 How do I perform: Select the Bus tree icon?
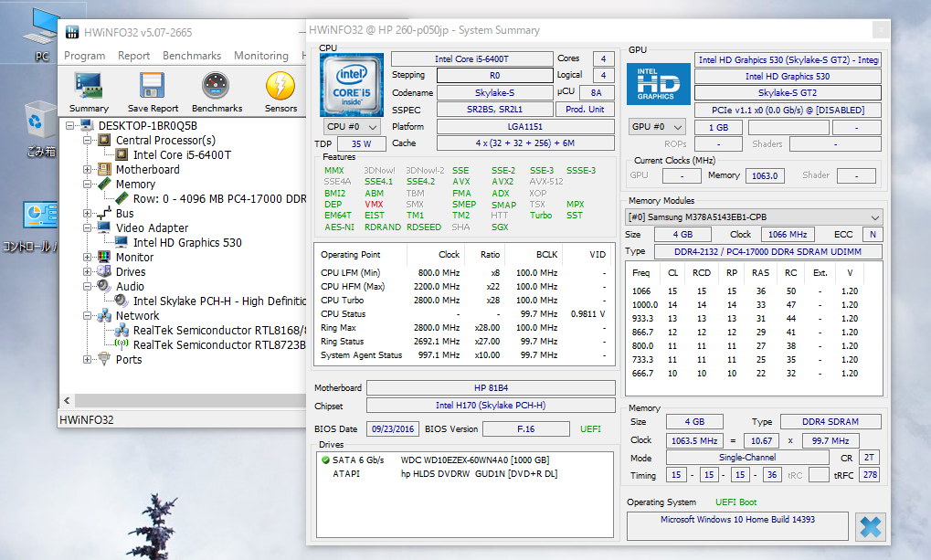104,213
